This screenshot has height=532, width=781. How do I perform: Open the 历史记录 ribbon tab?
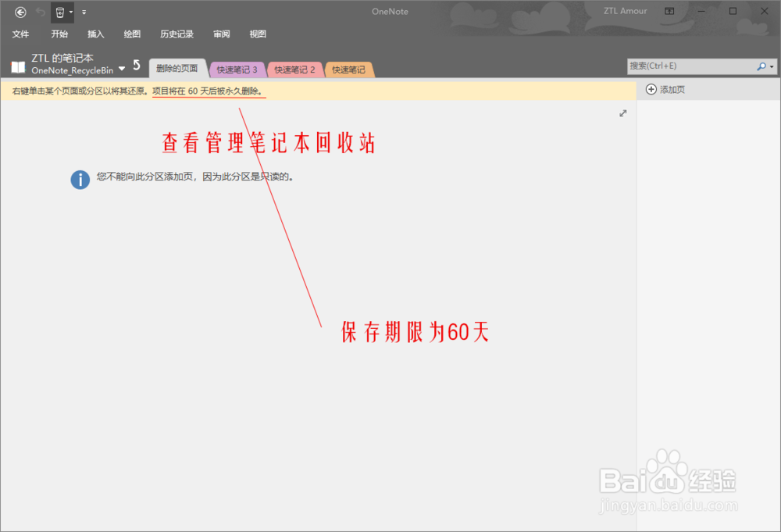[177, 34]
